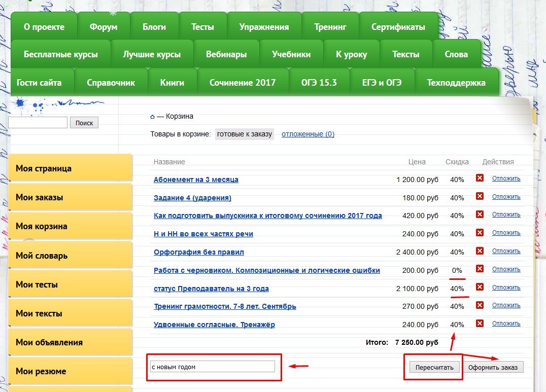546x392 pixels.
Task: Select the 'готовые к заказу' tab
Action: coord(245,134)
